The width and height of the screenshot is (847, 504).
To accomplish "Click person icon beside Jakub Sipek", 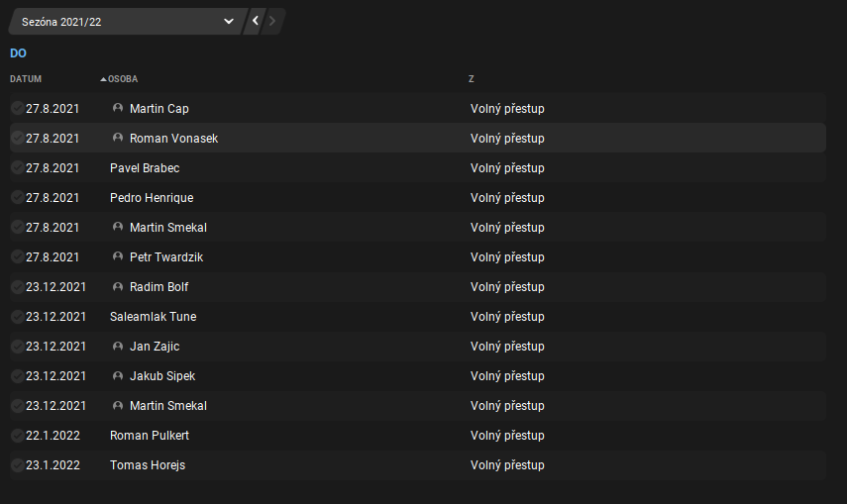I will tap(118, 375).
